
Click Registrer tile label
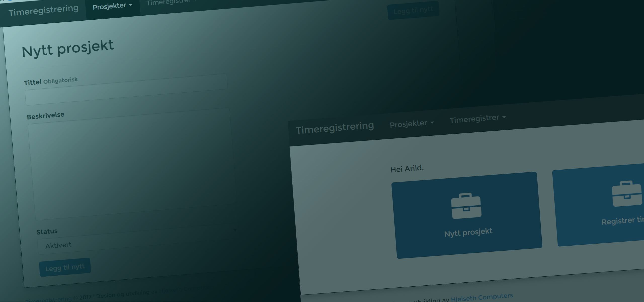pos(622,220)
